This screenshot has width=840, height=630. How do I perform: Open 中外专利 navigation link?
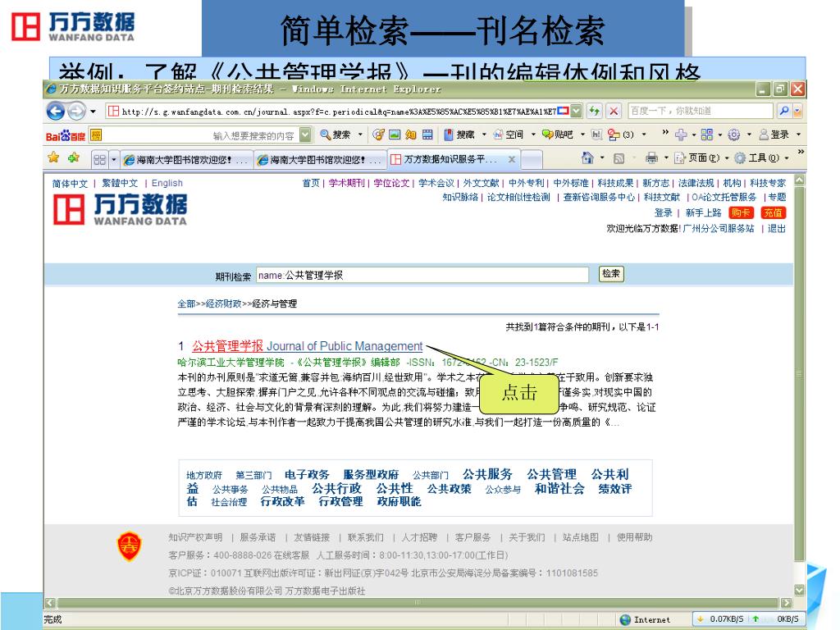pyautogui.click(x=526, y=183)
